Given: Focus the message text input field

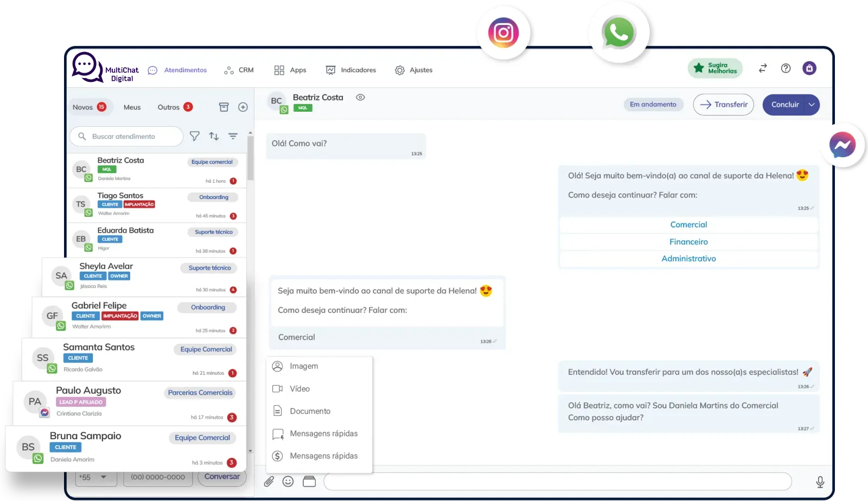Looking at the screenshot, I should (x=558, y=481).
